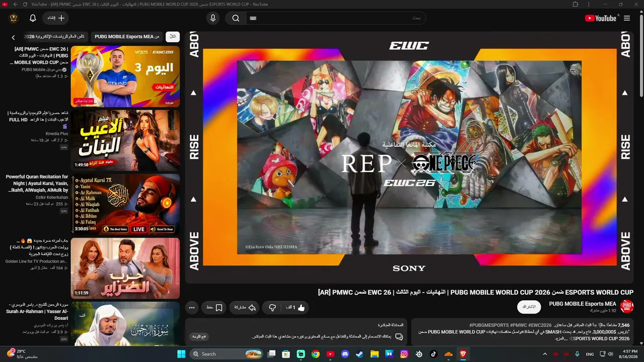Open Chrome from the taskbar

click(x=315, y=354)
